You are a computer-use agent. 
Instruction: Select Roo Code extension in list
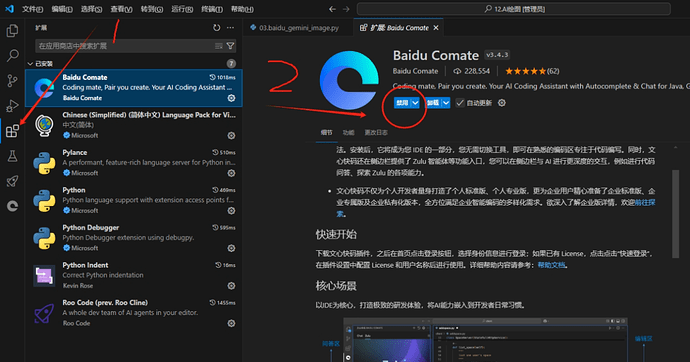pos(133,313)
